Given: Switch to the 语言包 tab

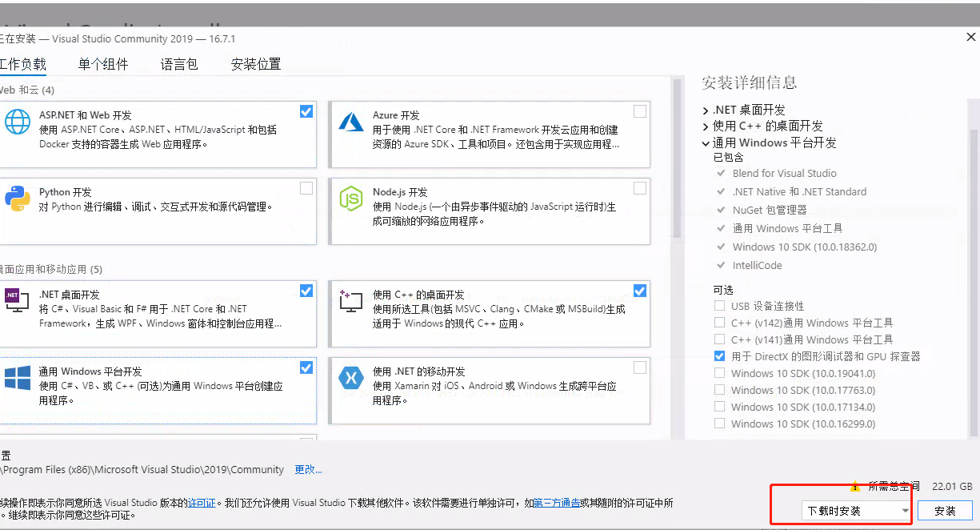Looking at the screenshot, I should click(x=179, y=64).
